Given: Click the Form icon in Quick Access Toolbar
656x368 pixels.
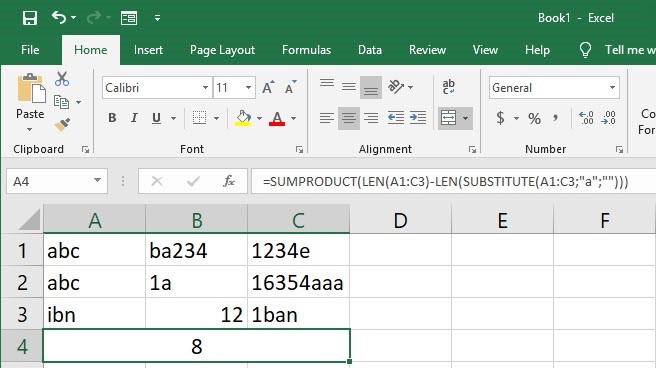Looking at the screenshot, I should click(129, 18).
